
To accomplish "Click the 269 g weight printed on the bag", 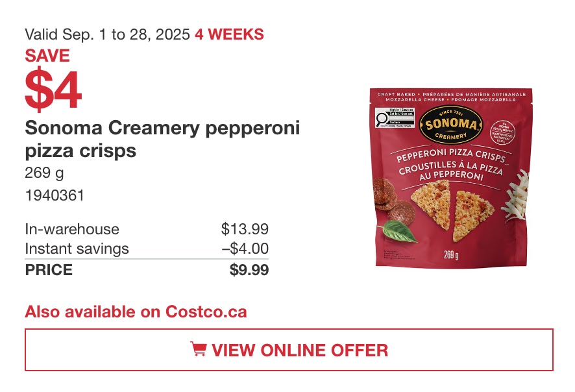I will pos(451,254).
